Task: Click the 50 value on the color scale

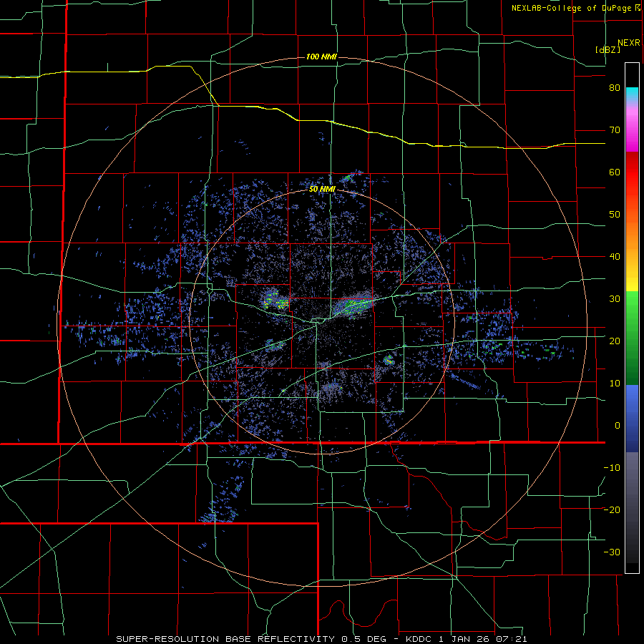Action: 615,215
